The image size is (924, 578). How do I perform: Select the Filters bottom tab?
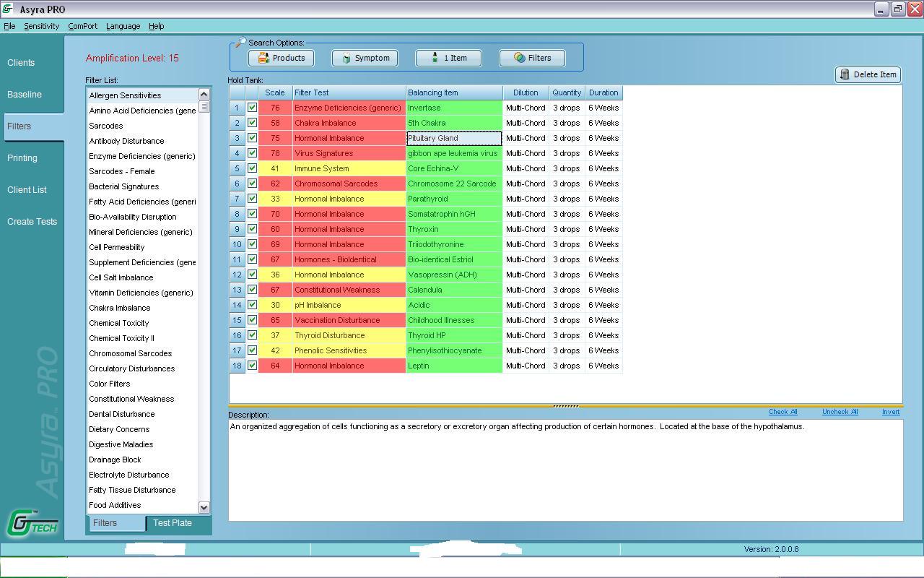point(115,523)
